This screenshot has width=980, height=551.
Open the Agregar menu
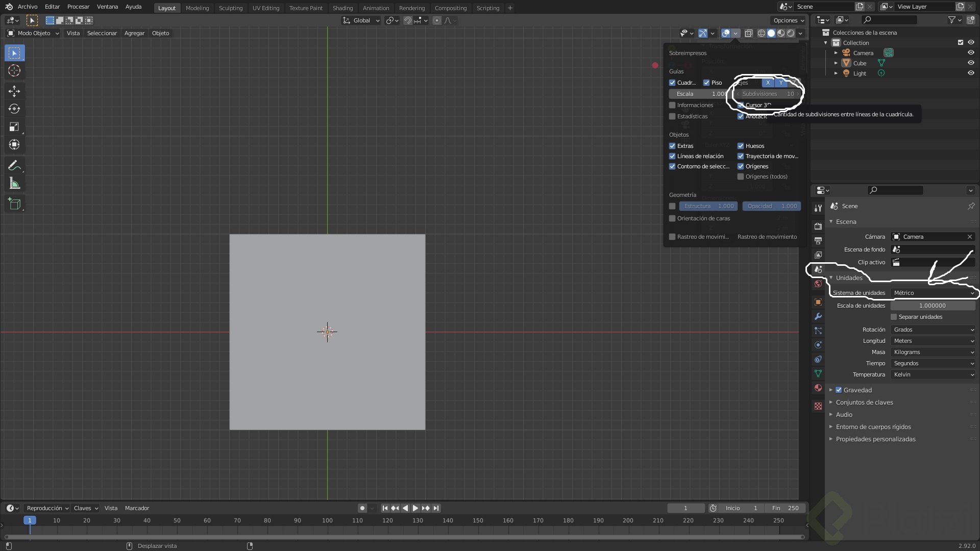[134, 33]
